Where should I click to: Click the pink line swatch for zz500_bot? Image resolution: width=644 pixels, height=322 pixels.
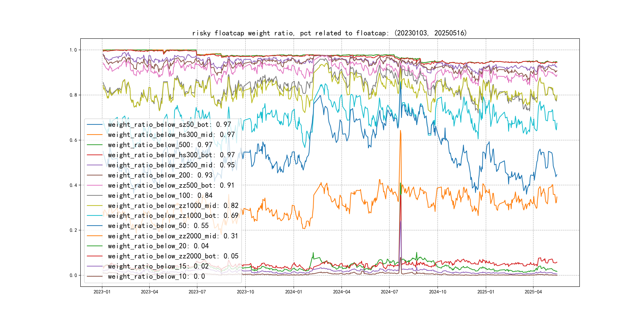click(94, 185)
